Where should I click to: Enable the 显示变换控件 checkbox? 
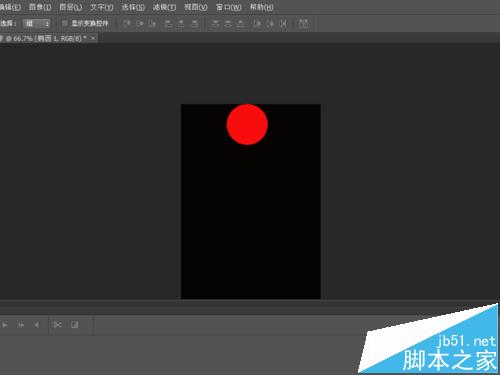coord(65,23)
